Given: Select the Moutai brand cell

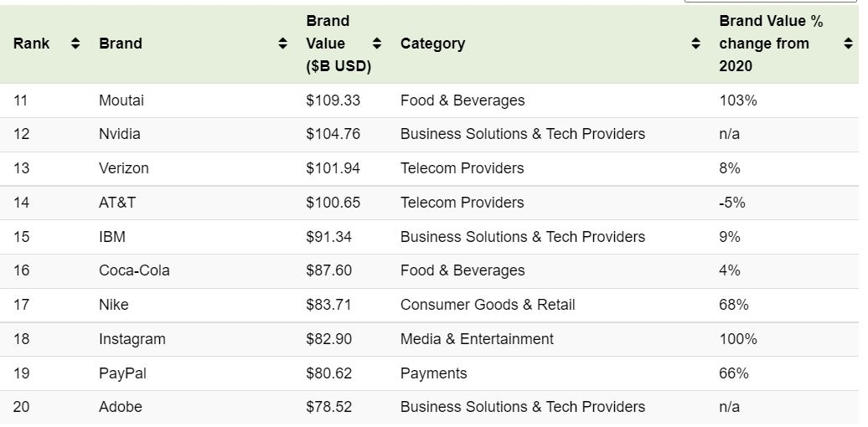Looking at the screenshot, I should tap(121, 100).
